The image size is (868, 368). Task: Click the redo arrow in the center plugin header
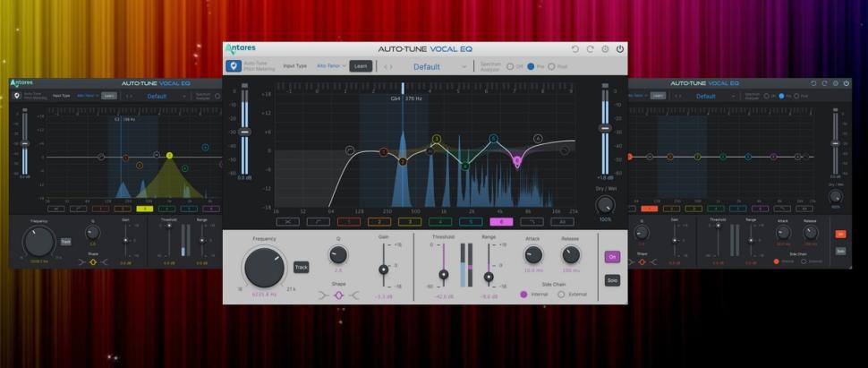590,49
